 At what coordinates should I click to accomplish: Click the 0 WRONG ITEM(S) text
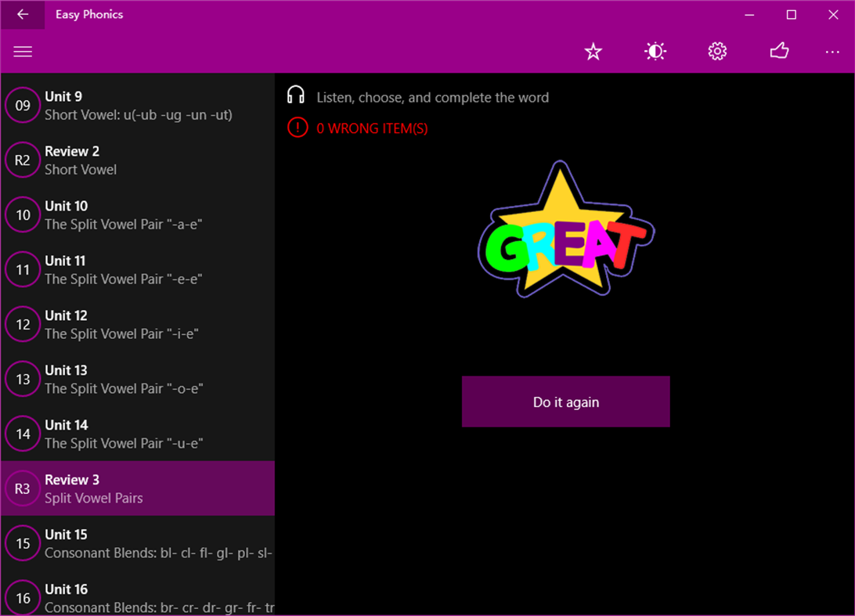click(370, 128)
